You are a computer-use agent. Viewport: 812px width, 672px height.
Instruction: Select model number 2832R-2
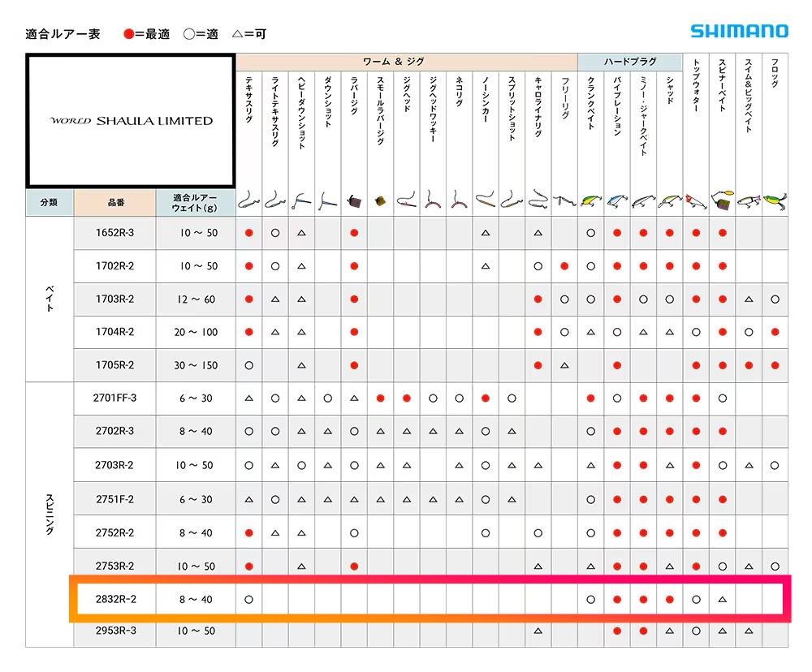pos(115,600)
